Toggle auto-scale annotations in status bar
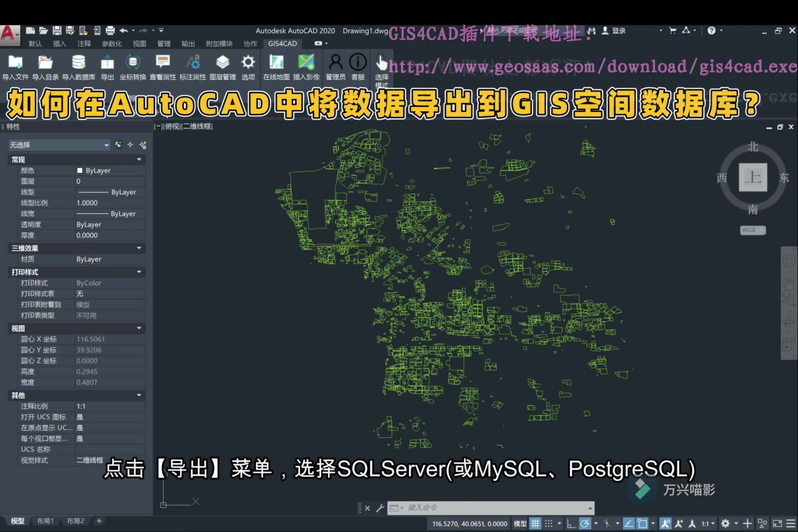Screen dimensions: 798x532 point(679,523)
